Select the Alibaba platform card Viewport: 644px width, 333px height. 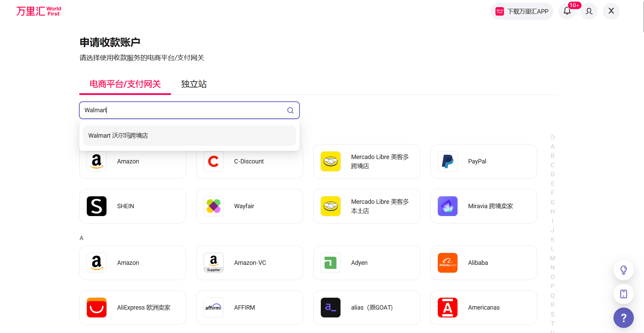click(x=483, y=263)
